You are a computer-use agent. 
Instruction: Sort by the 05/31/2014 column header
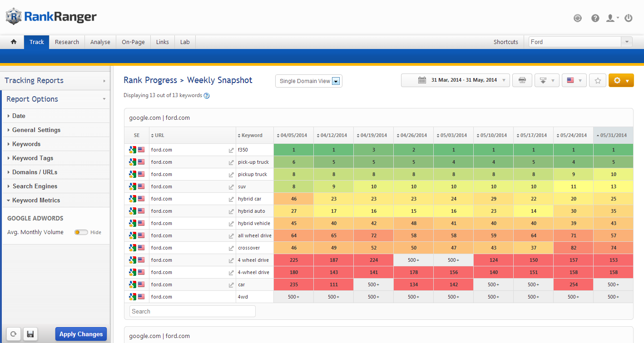(613, 135)
